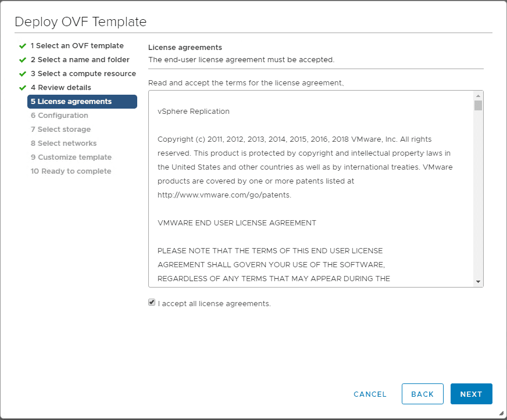507x420 pixels.
Task: Click the license text scroll up arrow
Action: [478, 96]
